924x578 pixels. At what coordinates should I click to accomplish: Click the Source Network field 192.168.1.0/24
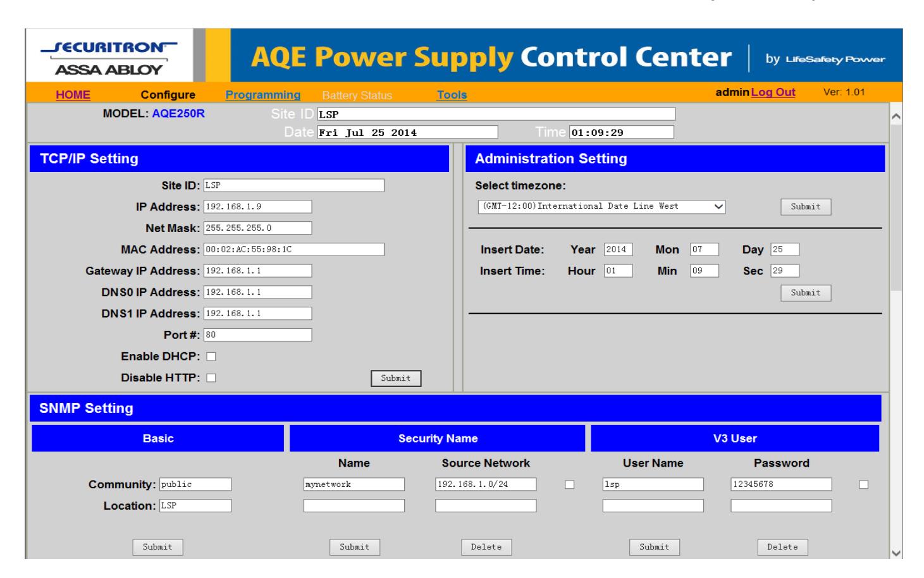pyautogui.click(x=486, y=484)
